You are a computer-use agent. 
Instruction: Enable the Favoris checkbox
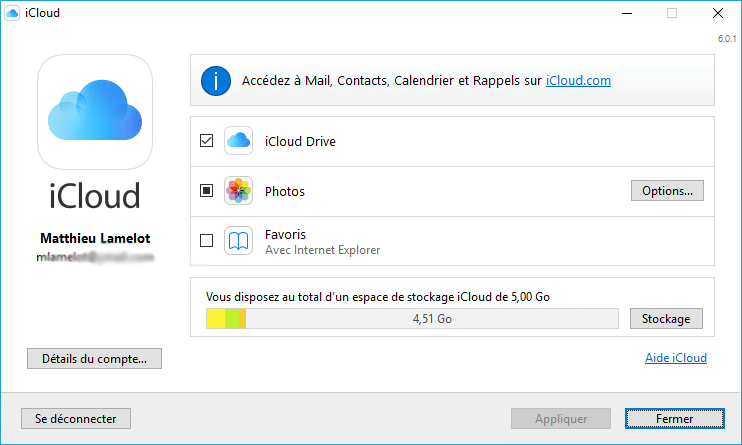206,240
